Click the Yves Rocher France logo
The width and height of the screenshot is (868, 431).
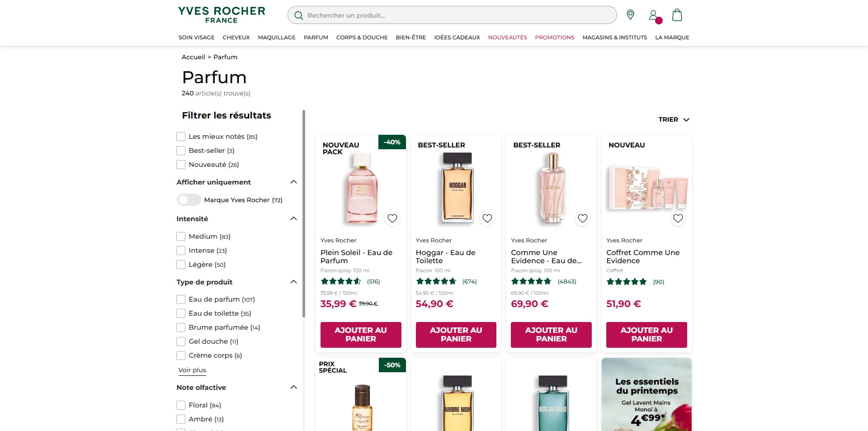(222, 15)
